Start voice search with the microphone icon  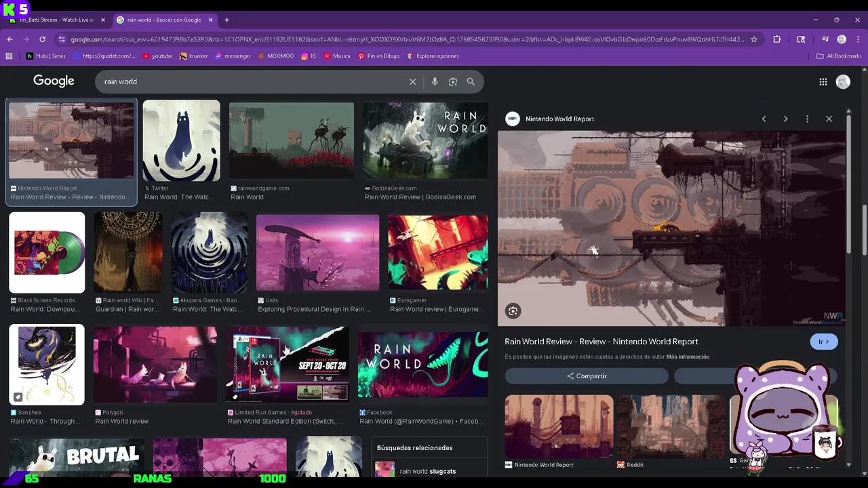(435, 82)
